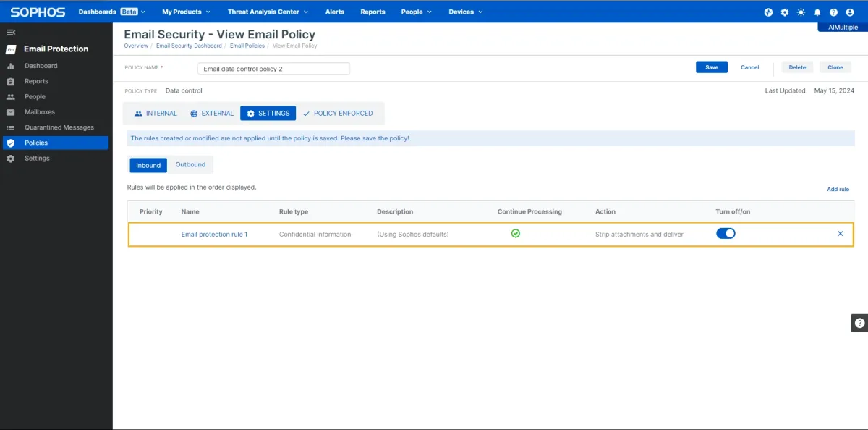
Task: Click the sidebar Settings gear icon
Action: coord(10,159)
